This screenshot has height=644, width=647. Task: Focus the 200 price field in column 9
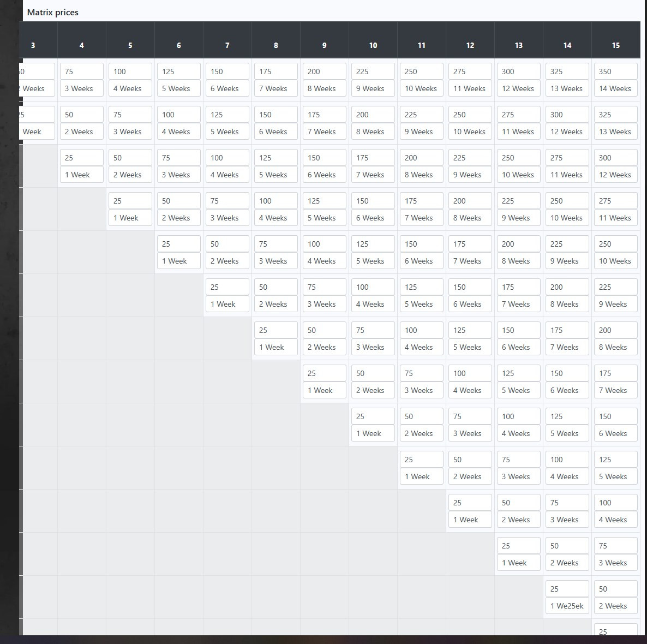coord(325,71)
